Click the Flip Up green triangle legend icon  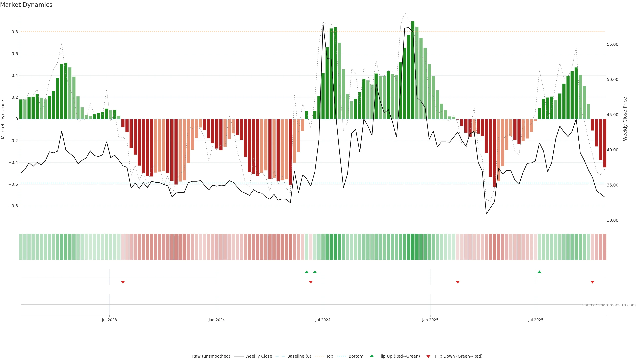371,356
